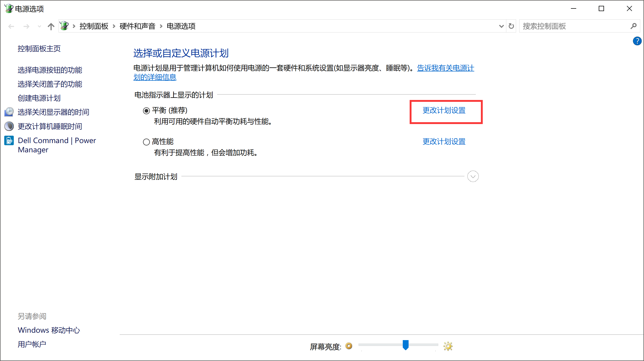
Task: Go to 硬件和声音 in the breadcrumb path
Action: [137, 26]
